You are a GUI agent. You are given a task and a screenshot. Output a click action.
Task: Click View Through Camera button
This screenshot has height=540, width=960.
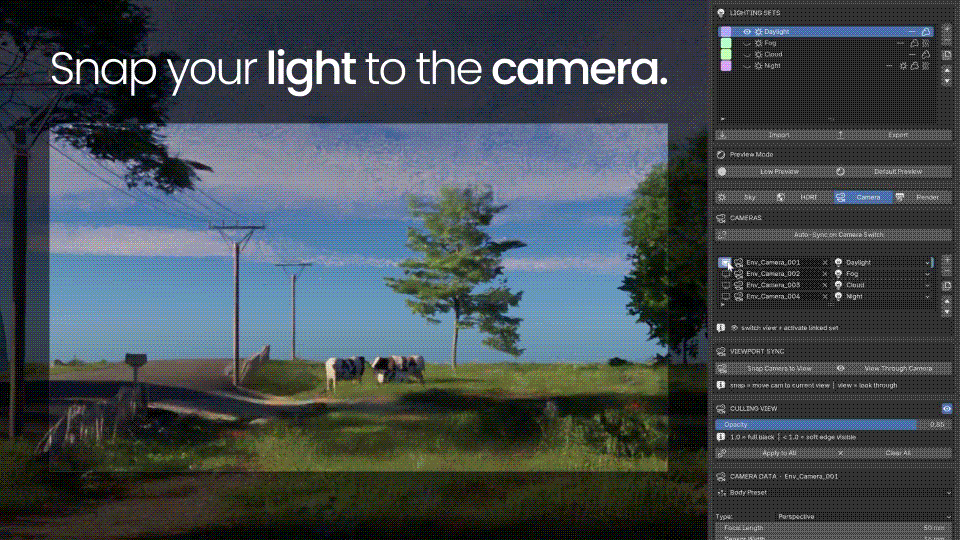(x=893, y=369)
